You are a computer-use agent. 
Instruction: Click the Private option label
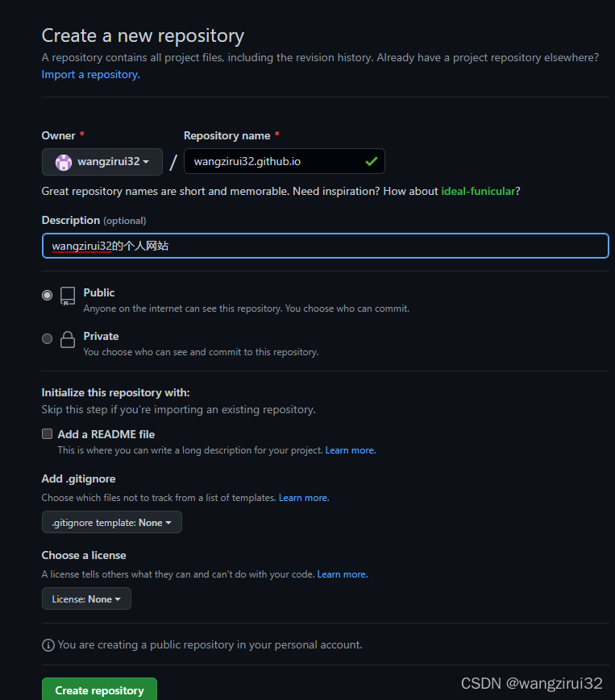click(101, 336)
